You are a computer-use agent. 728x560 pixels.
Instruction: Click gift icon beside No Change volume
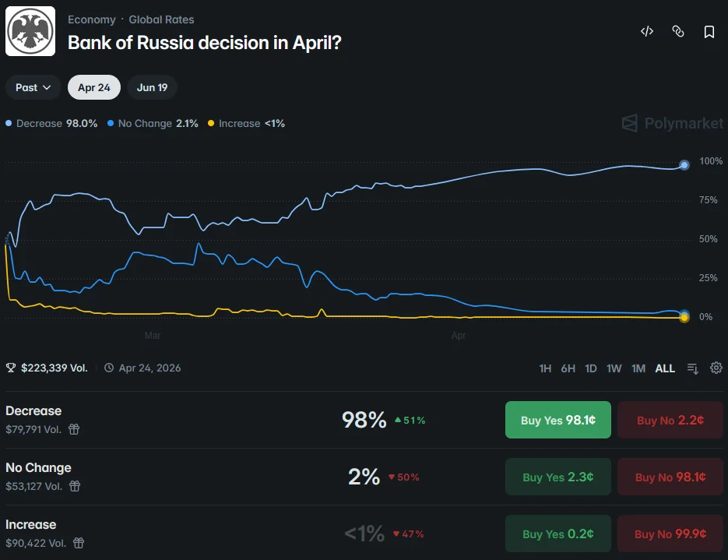point(75,486)
